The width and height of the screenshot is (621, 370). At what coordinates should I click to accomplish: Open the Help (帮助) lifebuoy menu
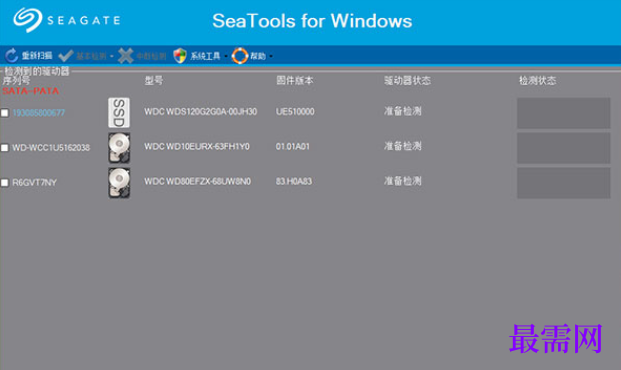(252, 56)
